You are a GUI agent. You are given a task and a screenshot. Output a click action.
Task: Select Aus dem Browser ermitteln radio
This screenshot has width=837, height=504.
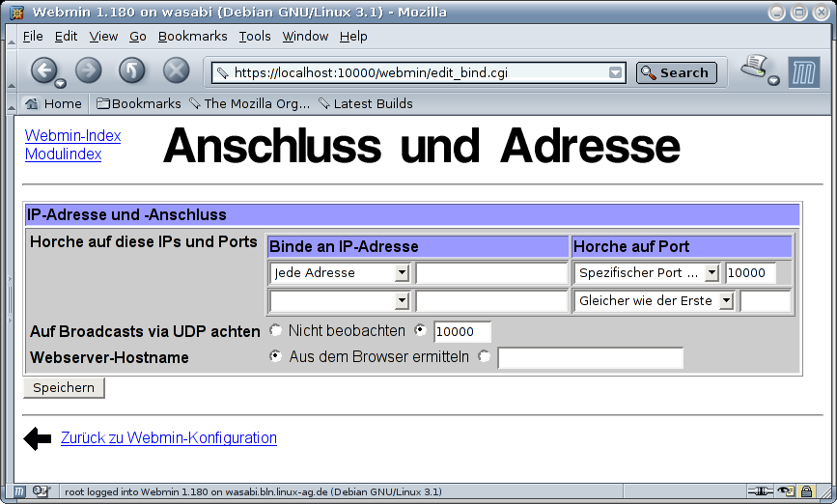coord(275,356)
